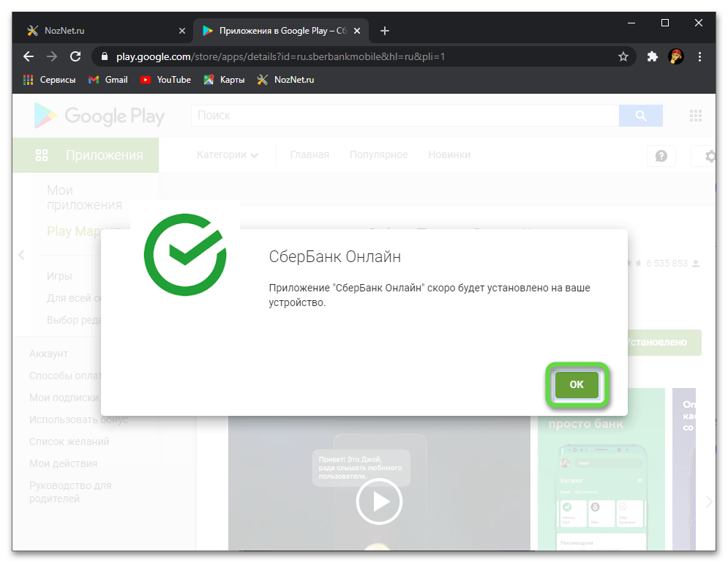Focus the Поиск search field
This screenshot has width=728, height=563.
[x=405, y=116]
